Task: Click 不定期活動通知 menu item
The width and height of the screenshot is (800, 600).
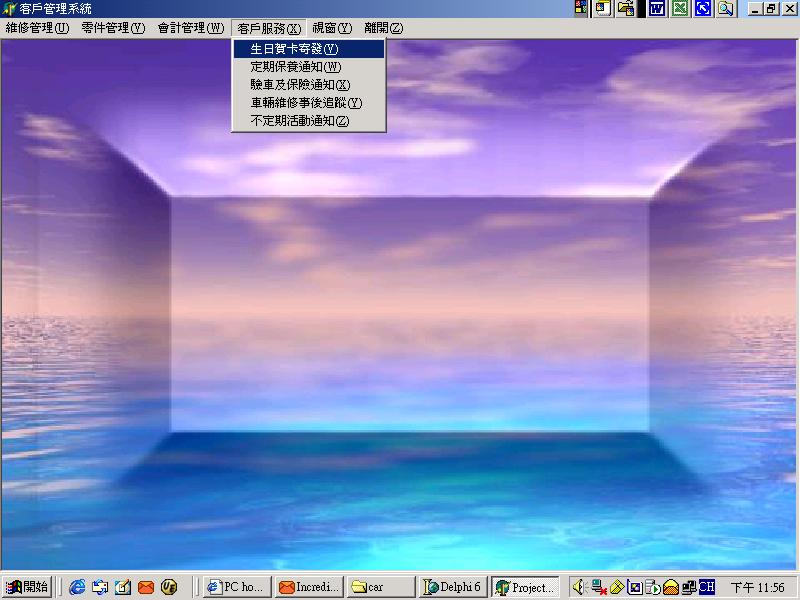Action: pyautogui.click(x=309, y=120)
